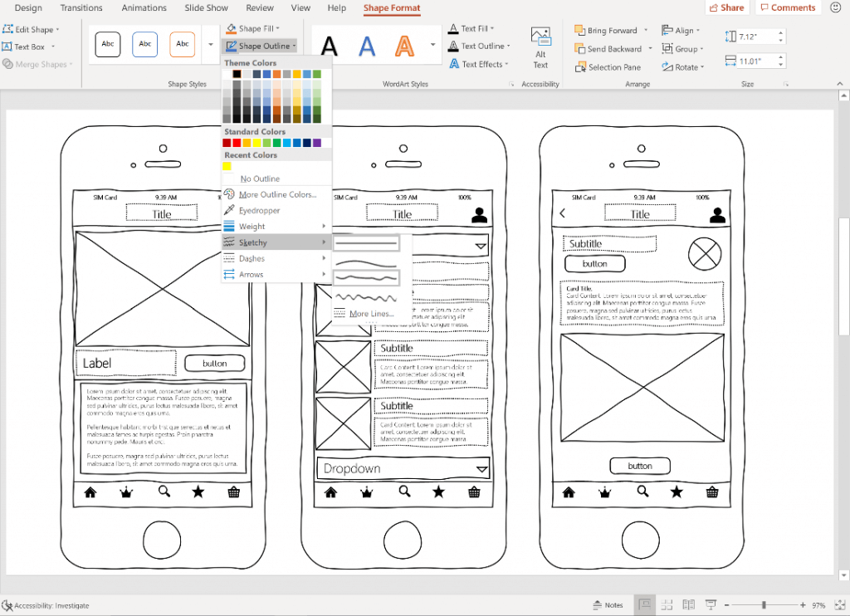Image resolution: width=850 pixels, height=616 pixels.
Task: Switch to Reading View in status bar
Action: coord(688,604)
